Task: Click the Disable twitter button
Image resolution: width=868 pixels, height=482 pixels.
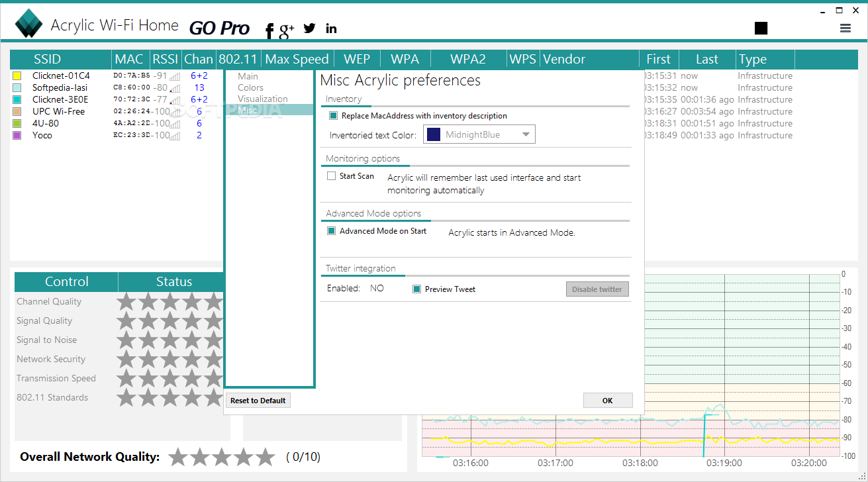Action: pyautogui.click(x=597, y=289)
